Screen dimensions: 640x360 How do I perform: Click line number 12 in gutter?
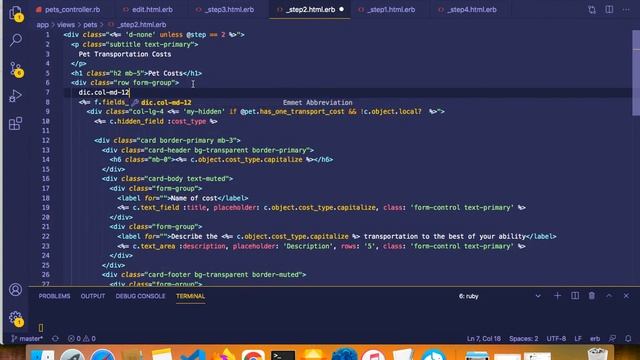pyautogui.click(x=46, y=140)
